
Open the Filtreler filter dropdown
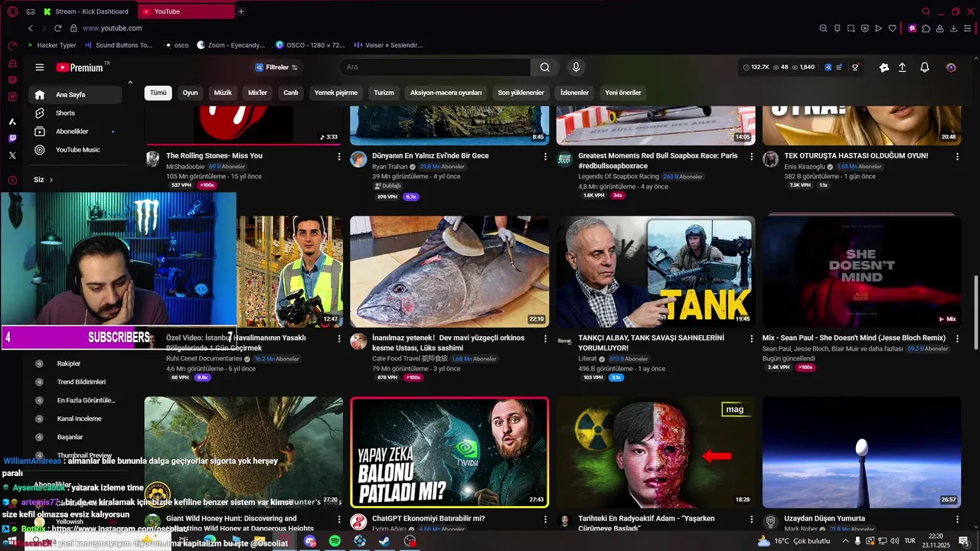point(276,67)
